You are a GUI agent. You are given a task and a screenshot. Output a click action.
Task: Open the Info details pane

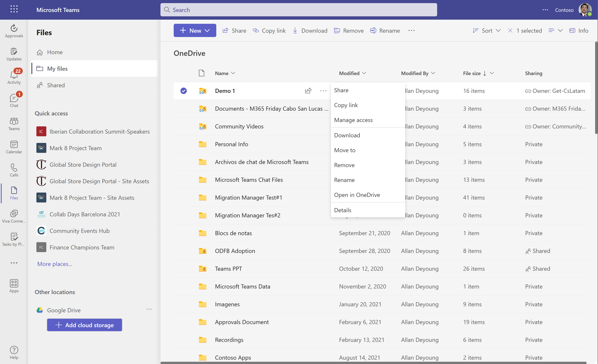(x=579, y=31)
